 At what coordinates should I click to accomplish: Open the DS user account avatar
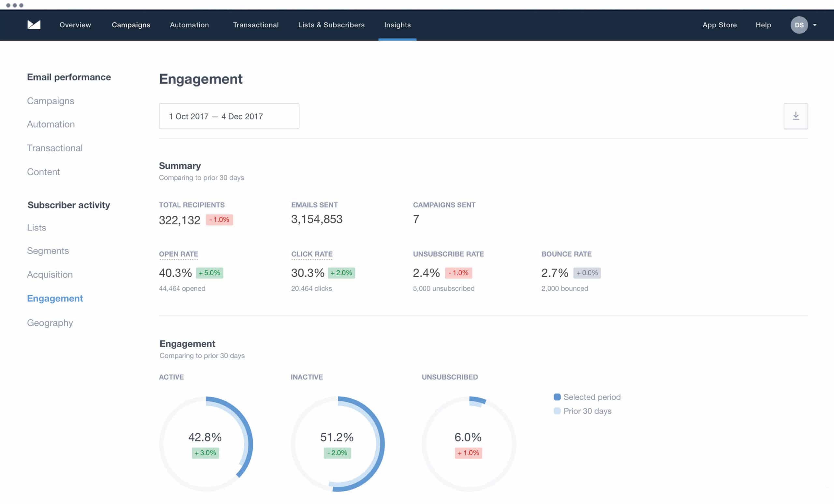(799, 25)
